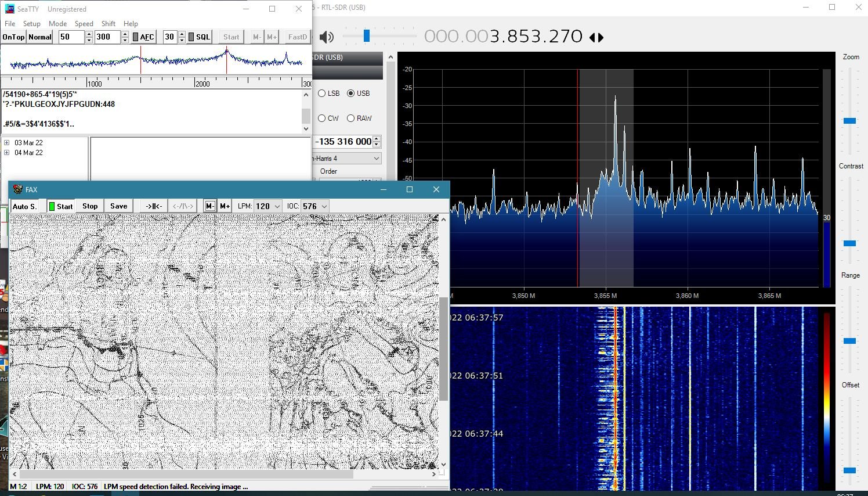Select LSB radio mode in SDR panel
Viewport: 868px width, 496px height.
(329, 94)
